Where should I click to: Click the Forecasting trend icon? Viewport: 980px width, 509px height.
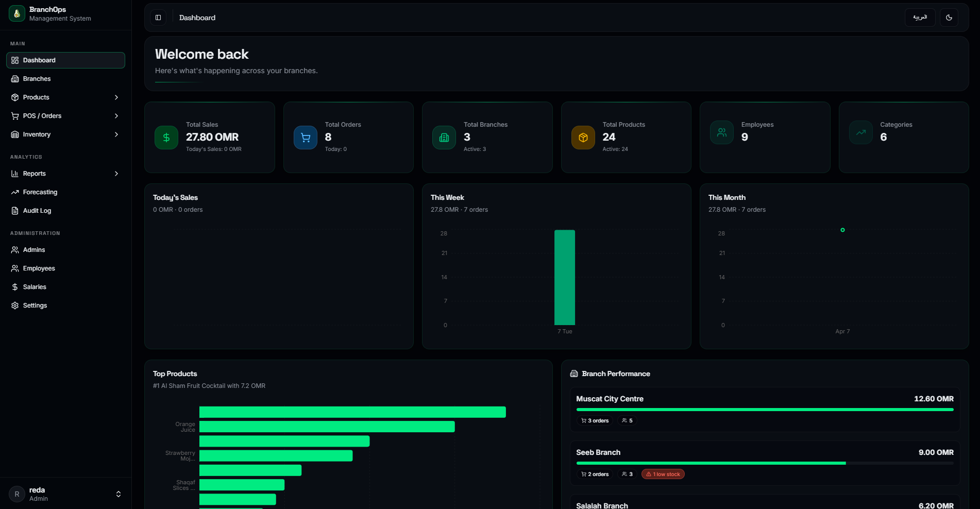tap(15, 192)
